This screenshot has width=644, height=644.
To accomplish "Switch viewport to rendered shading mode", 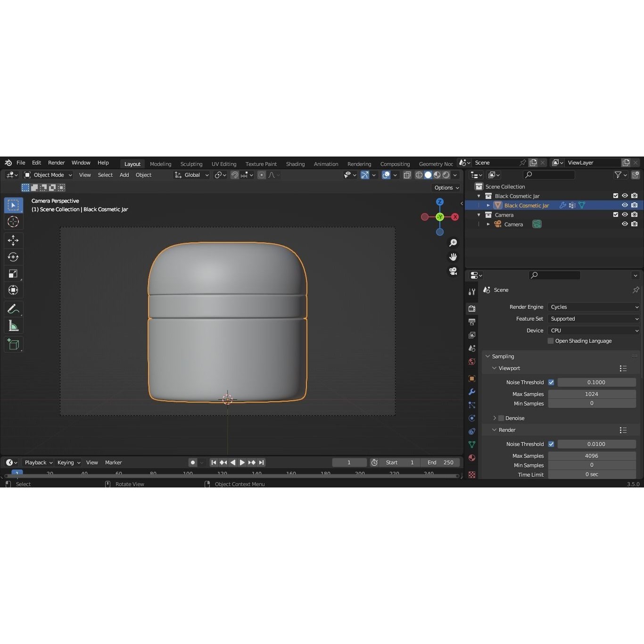I will pyautogui.click(x=445, y=175).
